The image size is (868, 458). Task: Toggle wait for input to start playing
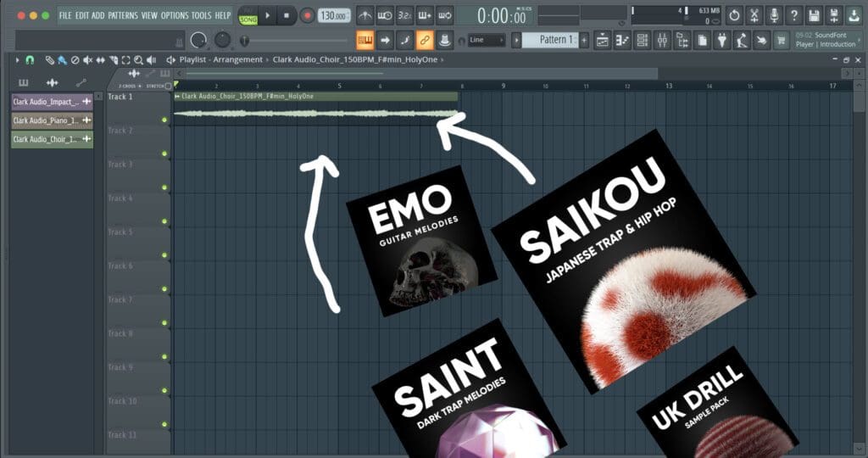click(385, 15)
